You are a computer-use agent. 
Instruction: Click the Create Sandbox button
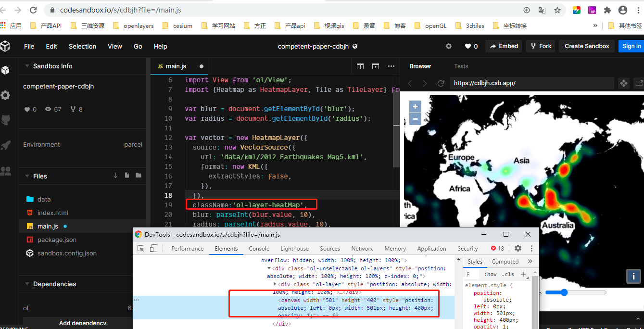pyautogui.click(x=586, y=46)
